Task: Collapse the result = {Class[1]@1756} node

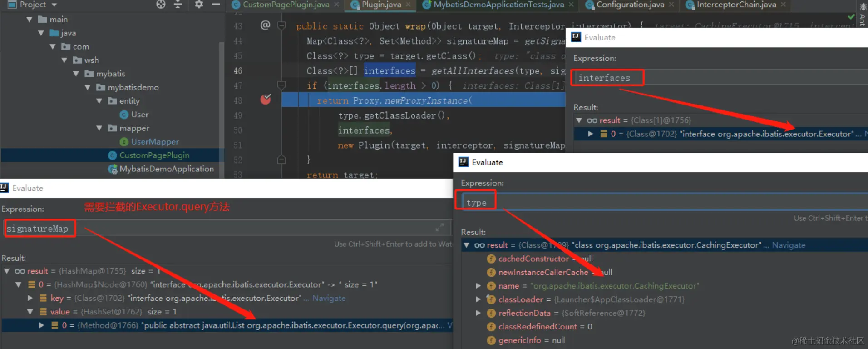Action: (x=579, y=120)
